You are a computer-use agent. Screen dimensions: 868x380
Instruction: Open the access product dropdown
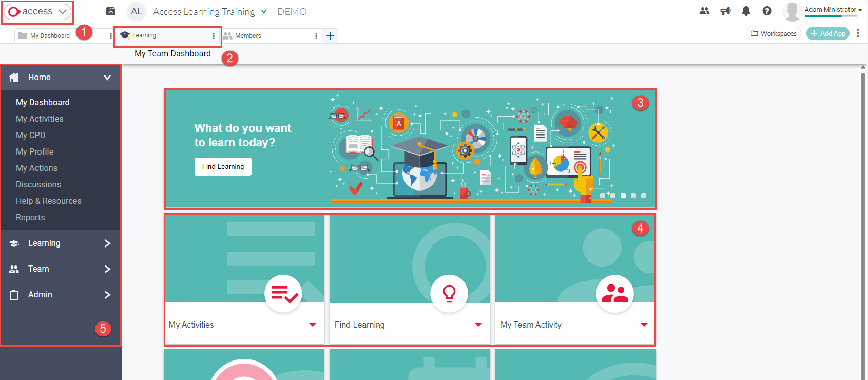(37, 12)
